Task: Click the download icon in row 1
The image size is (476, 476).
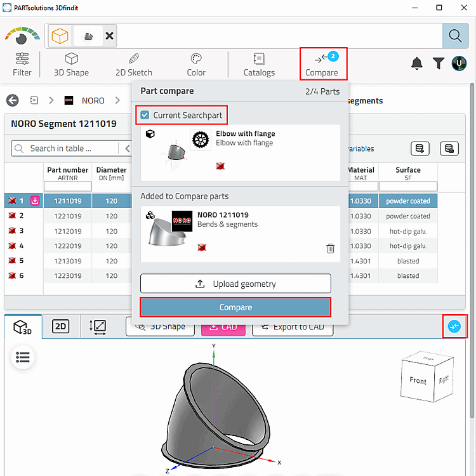Action: (35, 201)
